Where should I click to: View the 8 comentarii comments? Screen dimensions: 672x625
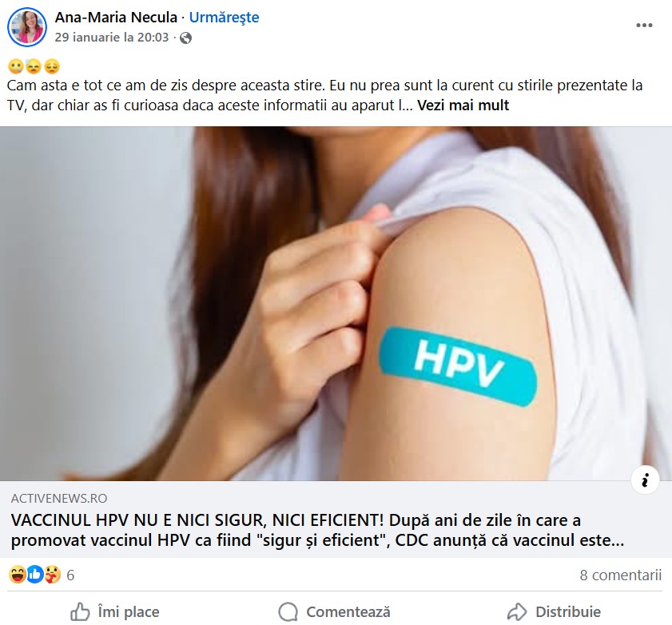click(x=621, y=575)
